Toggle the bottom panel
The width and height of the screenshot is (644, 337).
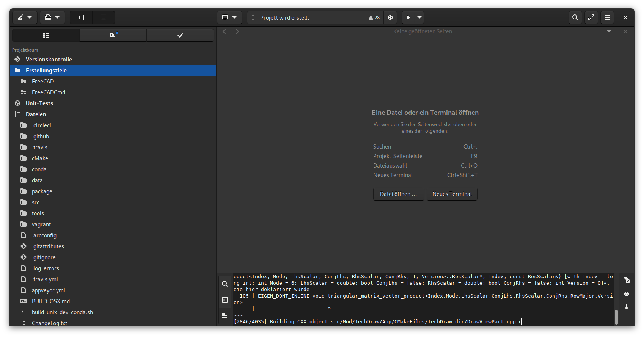coord(104,17)
